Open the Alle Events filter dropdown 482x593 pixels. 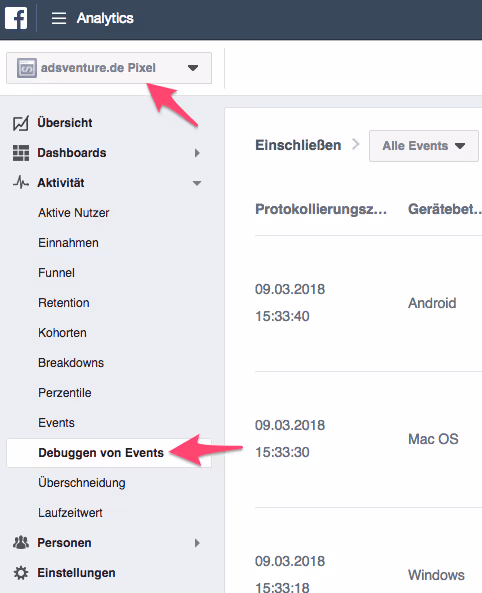(424, 146)
